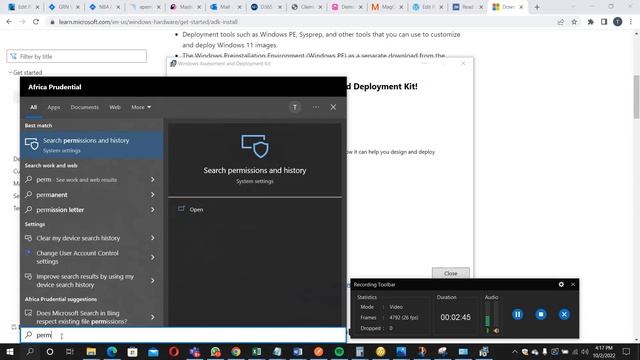This screenshot has width=640, height=360.
Task: Open Calculator from the taskbar
Action: [x=360, y=351]
